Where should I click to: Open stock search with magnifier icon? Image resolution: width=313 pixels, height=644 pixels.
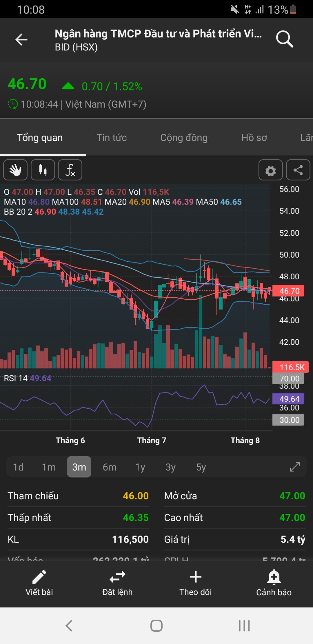point(284,39)
